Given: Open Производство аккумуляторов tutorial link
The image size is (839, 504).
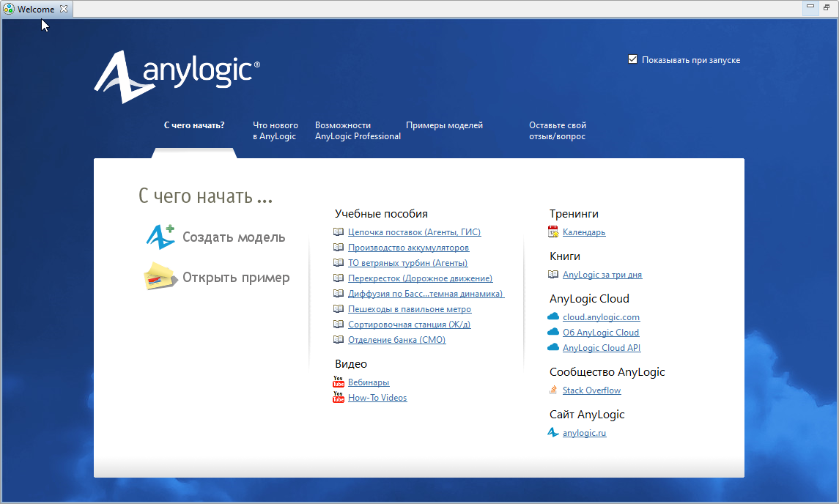Looking at the screenshot, I should 408,248.
